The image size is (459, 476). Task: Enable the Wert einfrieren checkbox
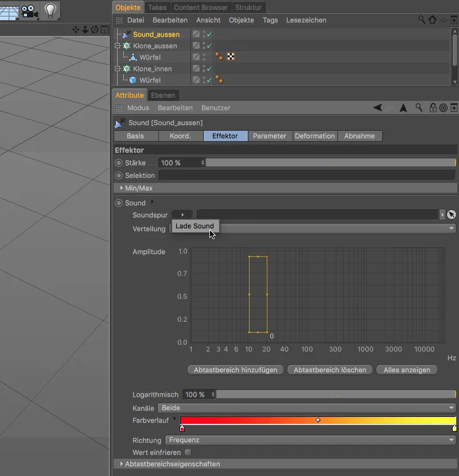pos(188,452)
